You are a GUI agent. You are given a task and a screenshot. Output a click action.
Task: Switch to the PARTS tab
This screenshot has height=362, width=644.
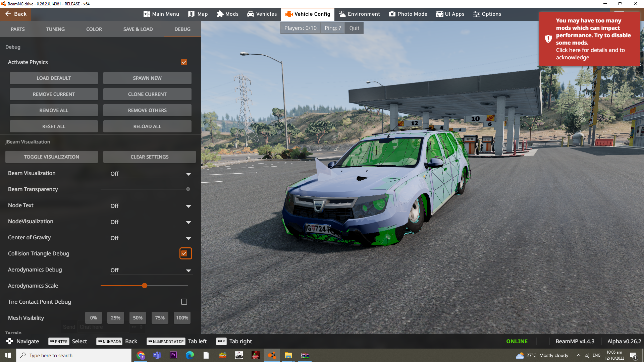coord(18,29)
